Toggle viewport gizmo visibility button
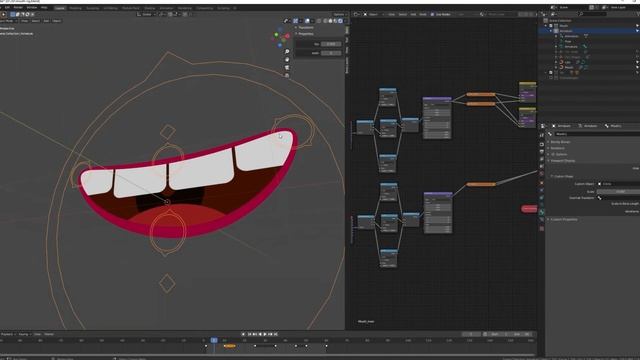 [296, 21]
